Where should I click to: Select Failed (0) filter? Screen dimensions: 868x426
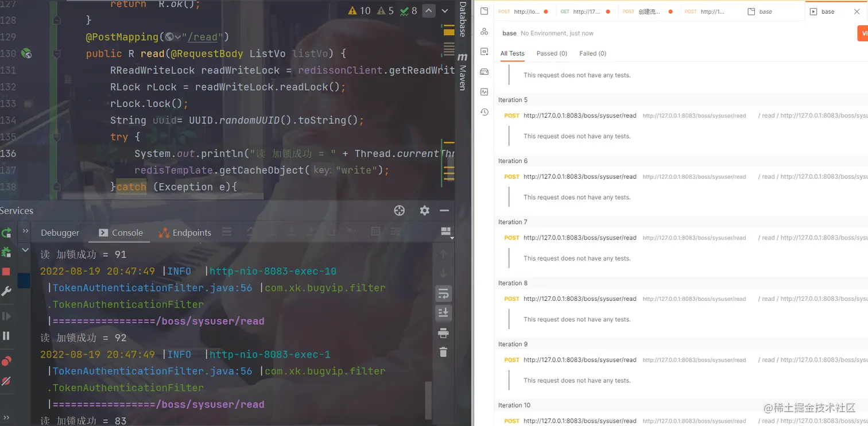pyautogui.click(x=592, y=53)
